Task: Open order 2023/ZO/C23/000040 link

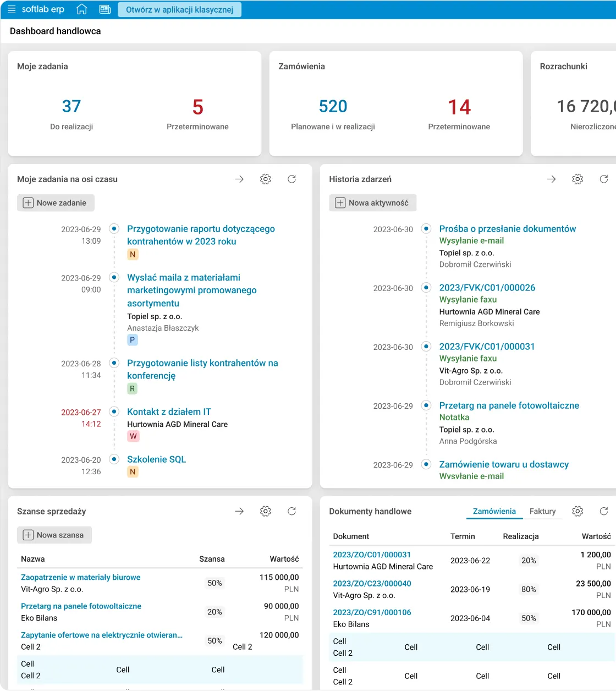Action: tap(372, 584)
